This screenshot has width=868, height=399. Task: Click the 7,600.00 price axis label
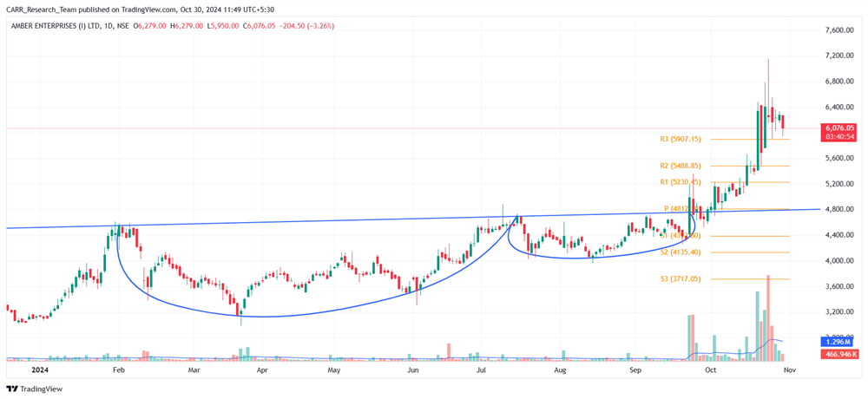click(x=839, y=30)
